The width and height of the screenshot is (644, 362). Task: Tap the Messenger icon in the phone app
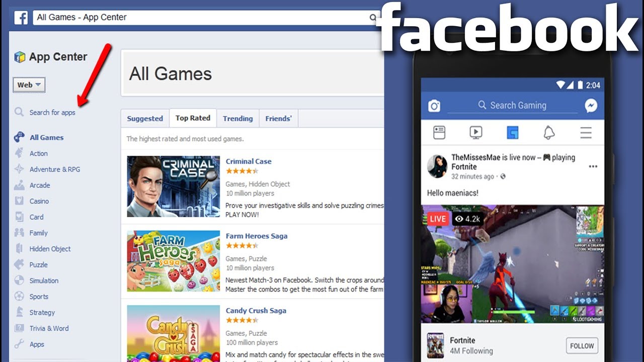[591, 105]
